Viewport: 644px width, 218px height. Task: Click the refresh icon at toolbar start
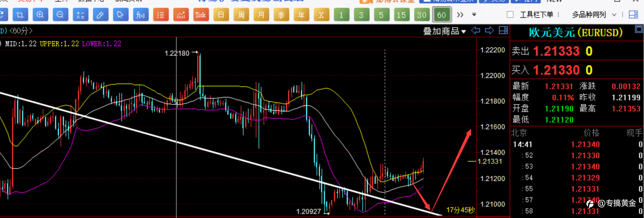(x=3, y=15)
